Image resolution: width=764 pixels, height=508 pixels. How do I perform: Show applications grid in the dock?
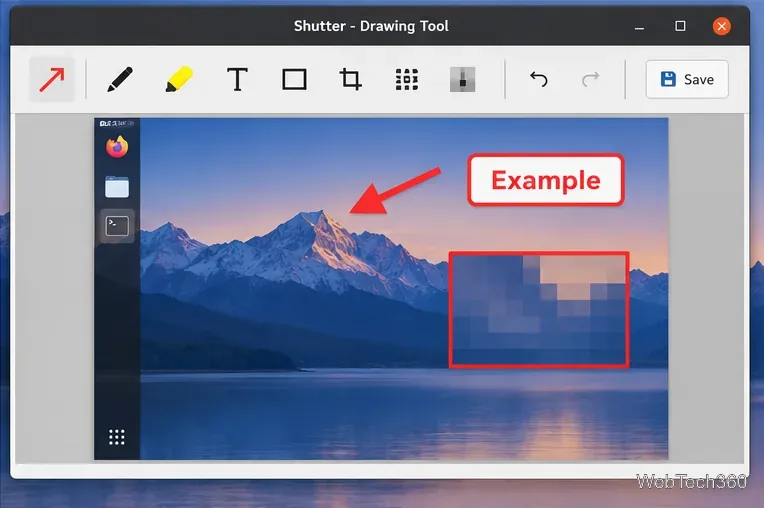(x=116, y=437)
